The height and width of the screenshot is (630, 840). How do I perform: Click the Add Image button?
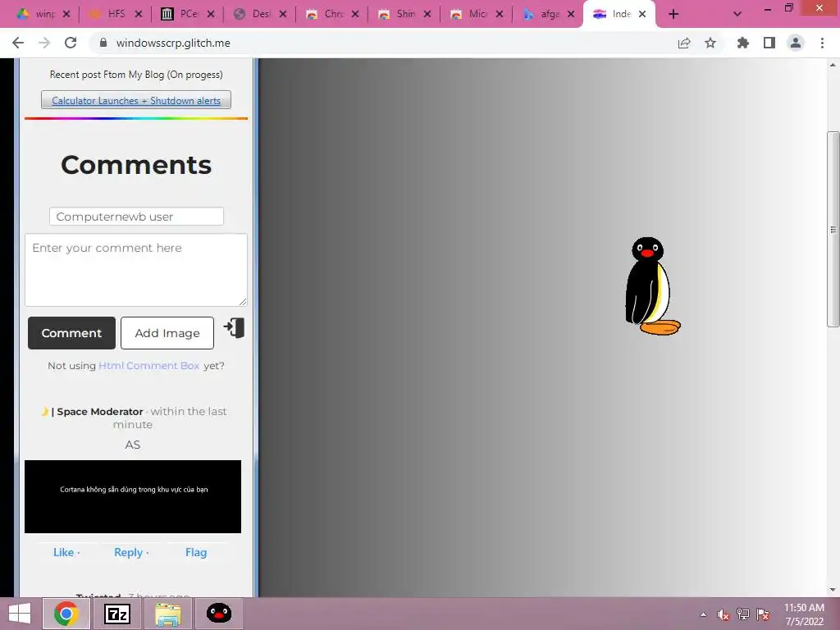(167, 333)
